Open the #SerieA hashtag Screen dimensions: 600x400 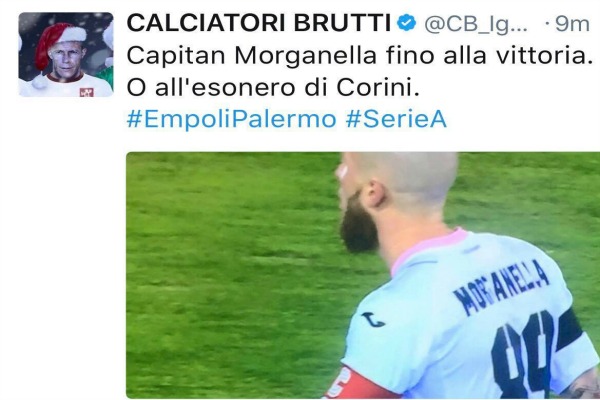[x=396, y=119]
